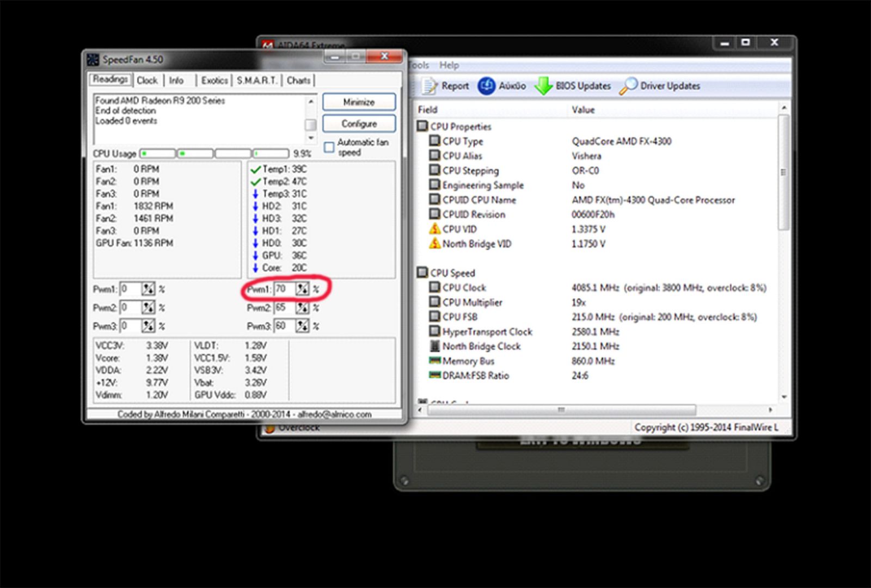This screenshot has width=871, height=588.
Task: Switch to the Clock tab
Action: pyautogui.click(x=147, y=81)
